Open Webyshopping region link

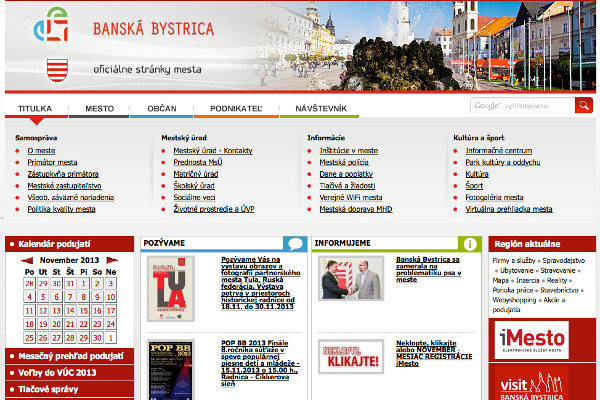tap(514, 300)
